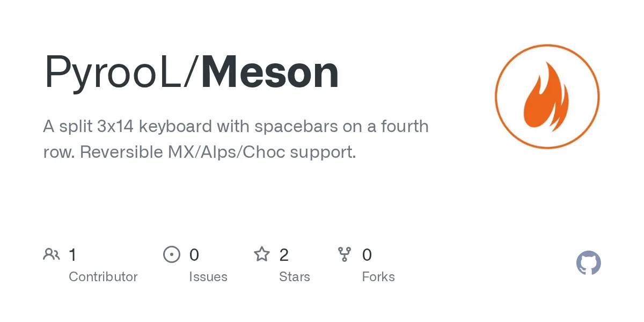Click the issues count 0

(x=194, y=255)
